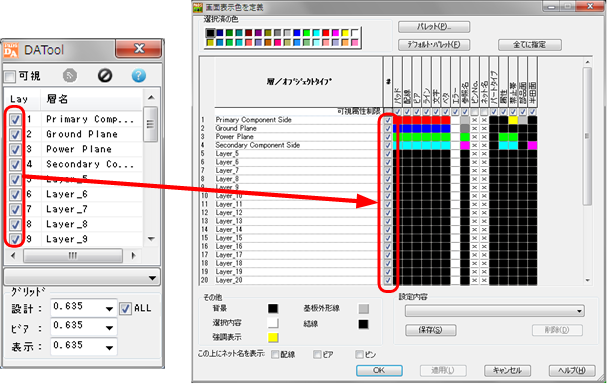The height and width of the screenshot is (384, 608).
Task: Click the DATool logo icon in title bar
Action: point(11,50)
